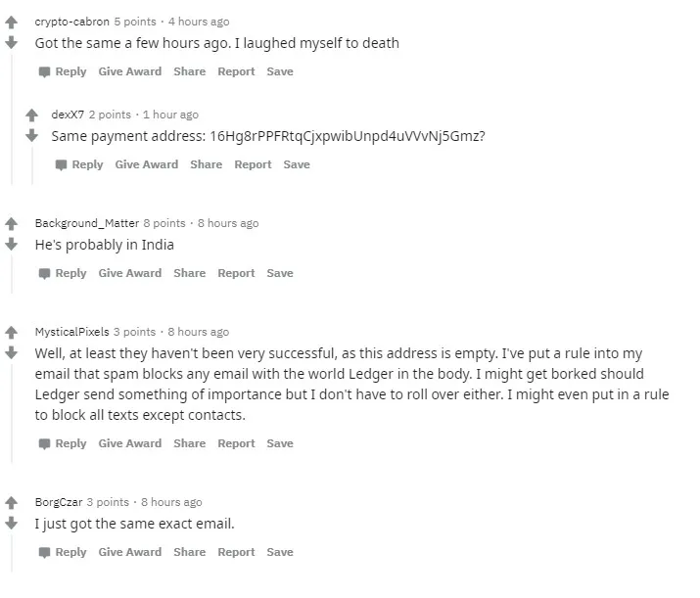Upvote BorgCzar's comment
This screenshot has width=700, height=598.
(x=11, y=503)
